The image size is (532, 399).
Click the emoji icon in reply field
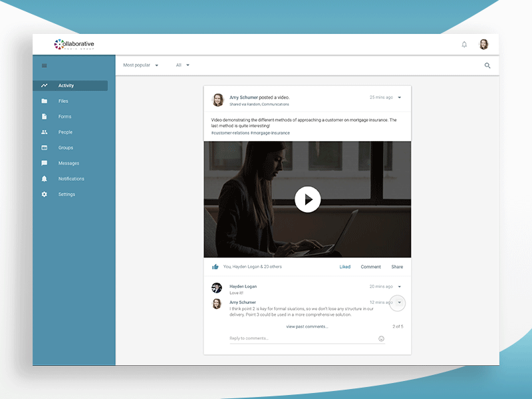pos(381,338)
